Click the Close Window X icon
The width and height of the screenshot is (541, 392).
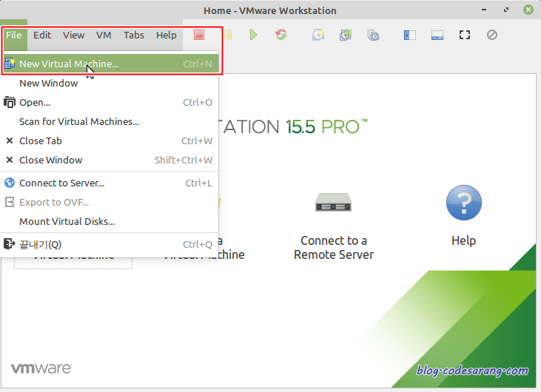click(10, 160)
